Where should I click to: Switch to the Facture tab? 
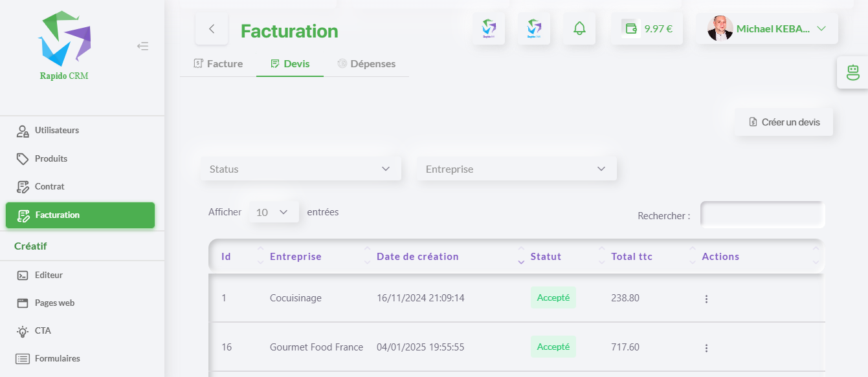click(x=218, y=64)
